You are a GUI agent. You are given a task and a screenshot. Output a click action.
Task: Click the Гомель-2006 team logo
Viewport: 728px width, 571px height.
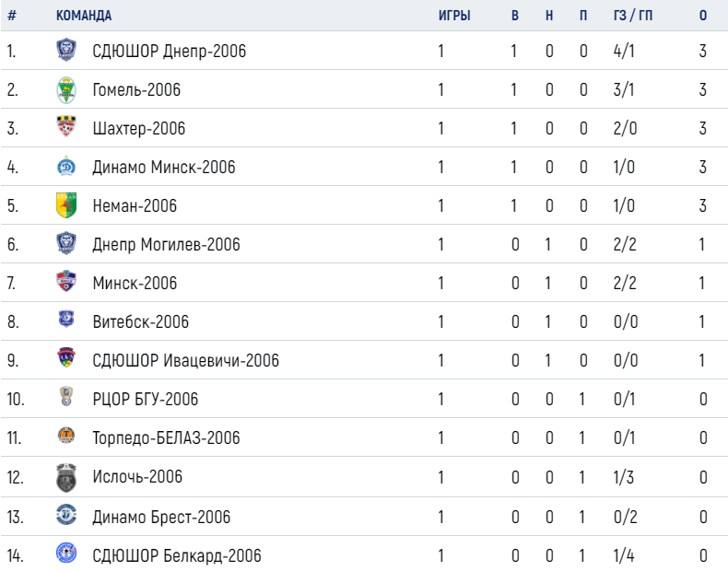point(66,89)
